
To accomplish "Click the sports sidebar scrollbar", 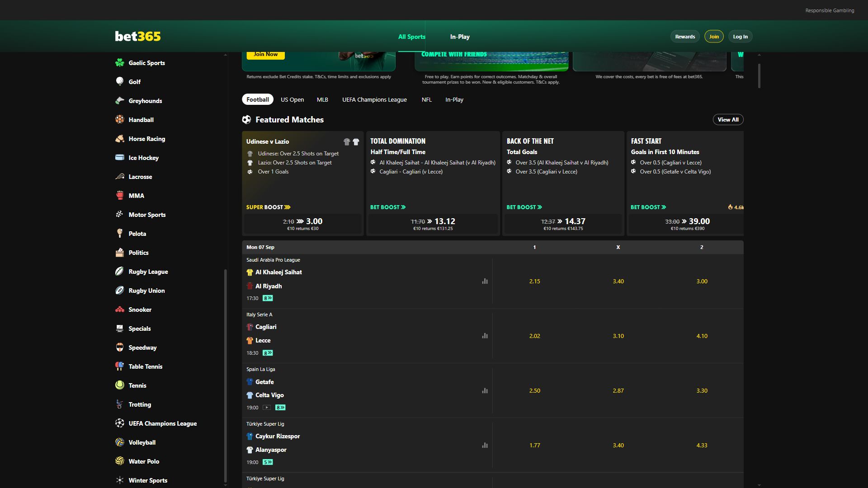I will coord(225,376).
